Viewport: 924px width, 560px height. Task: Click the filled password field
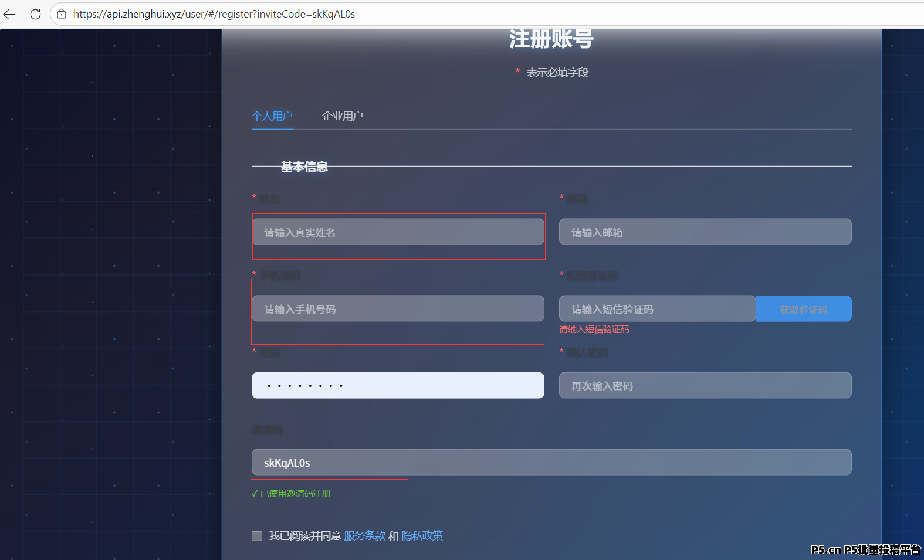[398, 386]
